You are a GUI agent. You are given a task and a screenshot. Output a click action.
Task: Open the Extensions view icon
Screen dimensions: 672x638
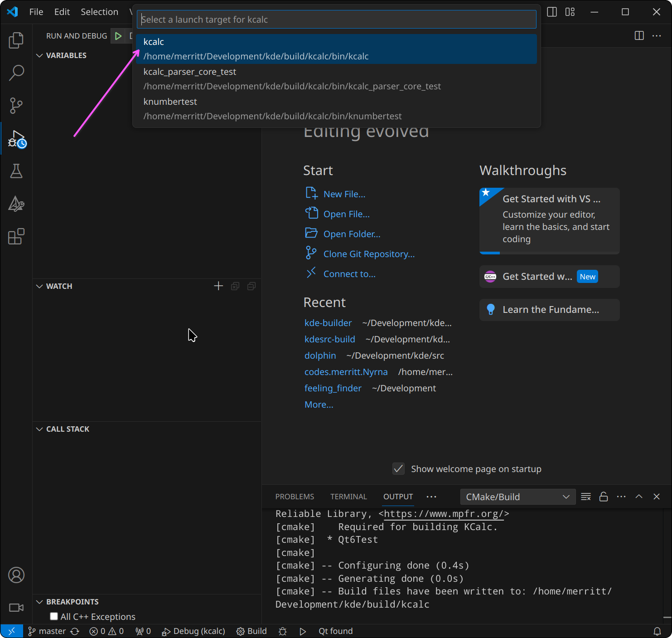click(x=16, y=237)
